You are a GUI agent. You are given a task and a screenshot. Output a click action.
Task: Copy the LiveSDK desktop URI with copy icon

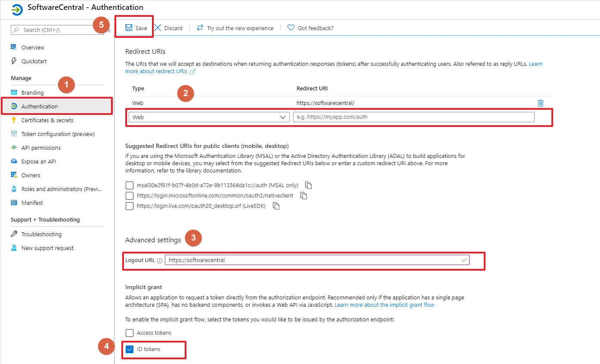(276, 206)
